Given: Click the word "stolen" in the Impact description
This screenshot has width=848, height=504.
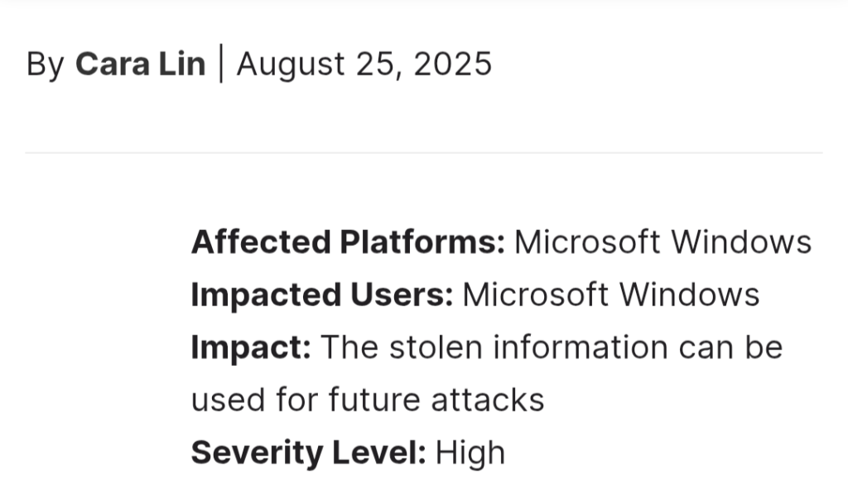Looking at the screenshot, I should pos(436,347).
